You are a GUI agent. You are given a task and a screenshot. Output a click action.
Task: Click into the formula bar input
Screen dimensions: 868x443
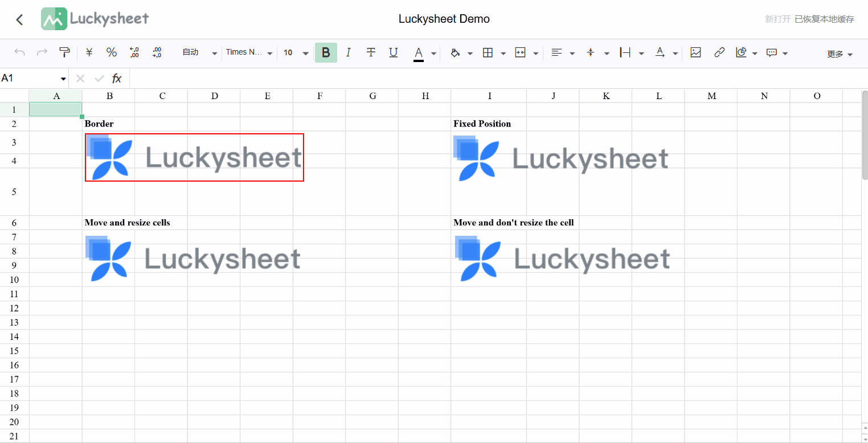(498, 79)
